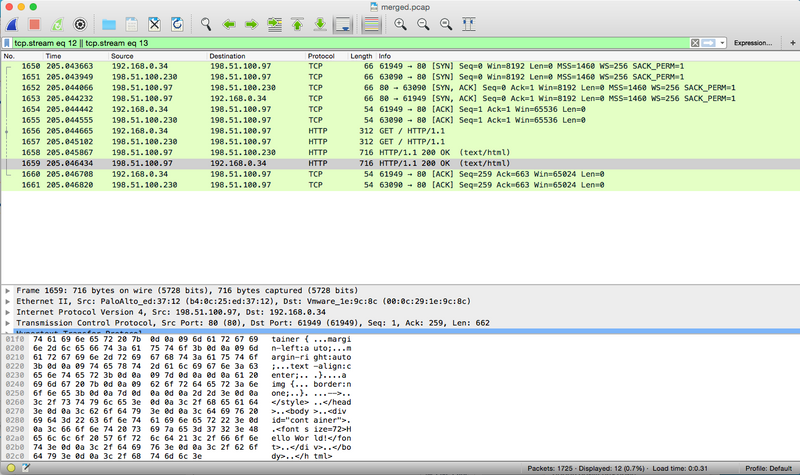Open a capture file with folder icon
Screen dimensions: 800x475
pos(109,23)
